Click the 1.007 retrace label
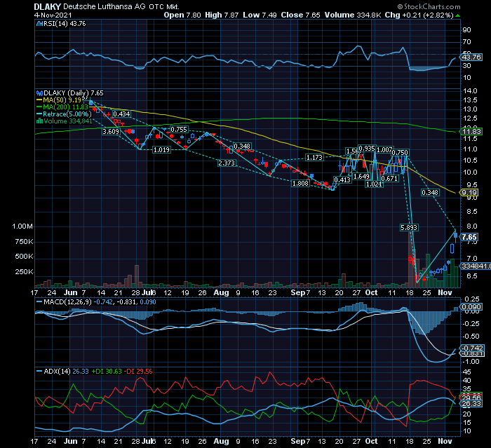The image size is (491, 448). coord(384,150)
